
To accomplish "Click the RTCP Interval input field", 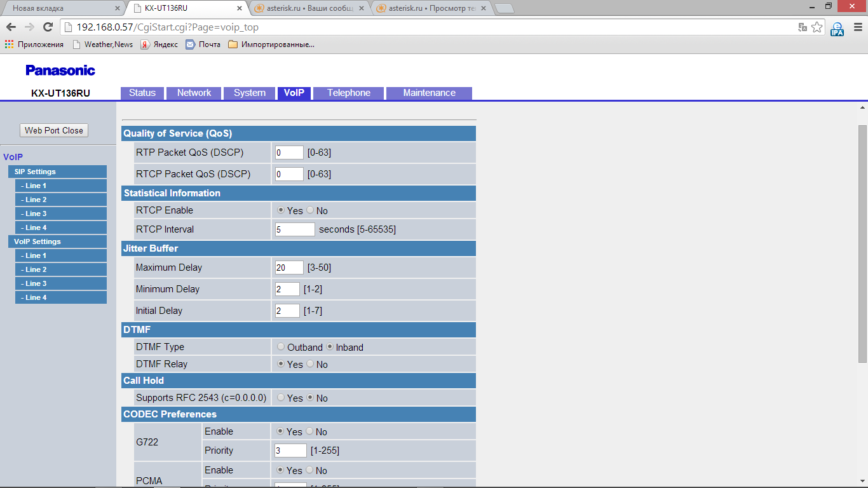I will click(295, 229).
